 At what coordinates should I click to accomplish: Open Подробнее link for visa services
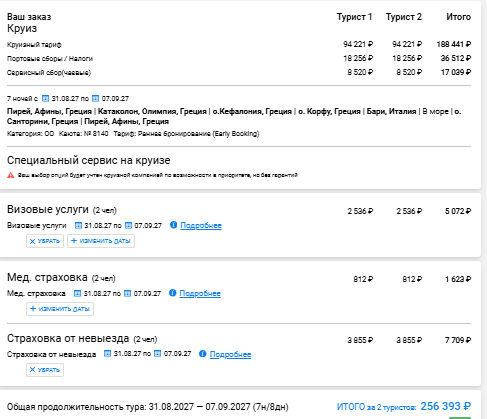tap(201, 226)
